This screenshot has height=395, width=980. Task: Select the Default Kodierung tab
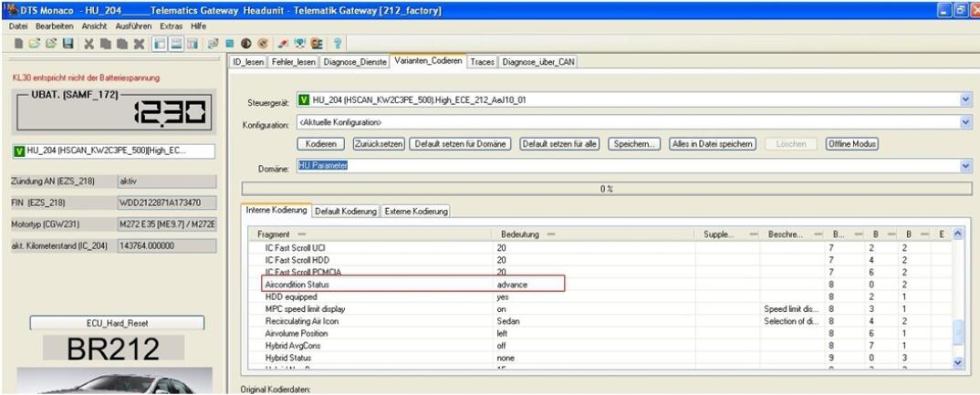[x=345, y=212]
